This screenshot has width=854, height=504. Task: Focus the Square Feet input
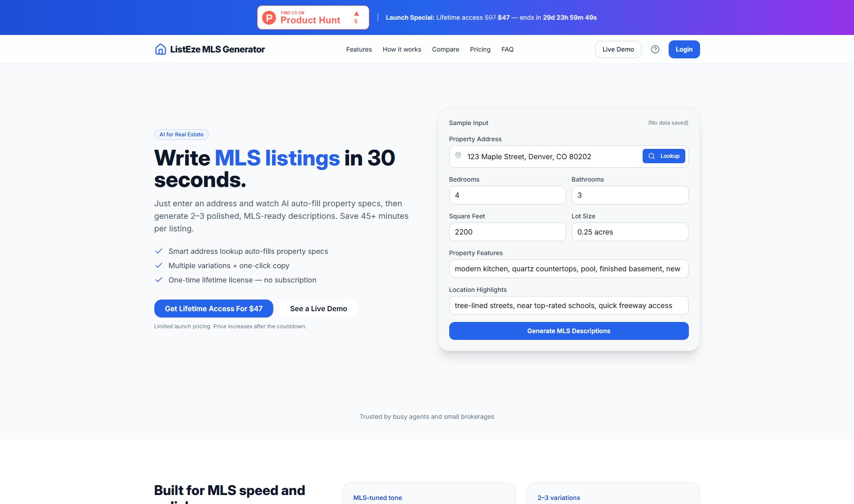(x=508, y=232)
